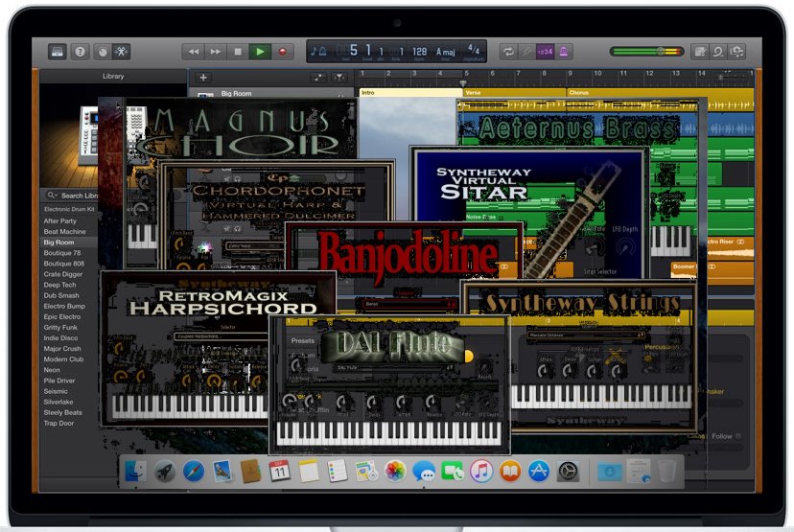
Task: Toggle the Tuner button
Action: point(526,52)
